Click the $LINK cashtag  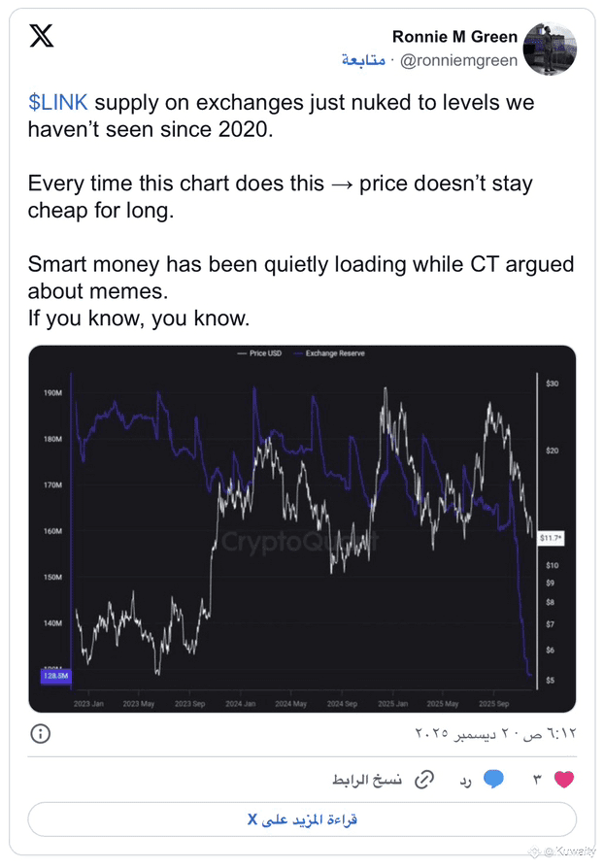tap(58, 103)
